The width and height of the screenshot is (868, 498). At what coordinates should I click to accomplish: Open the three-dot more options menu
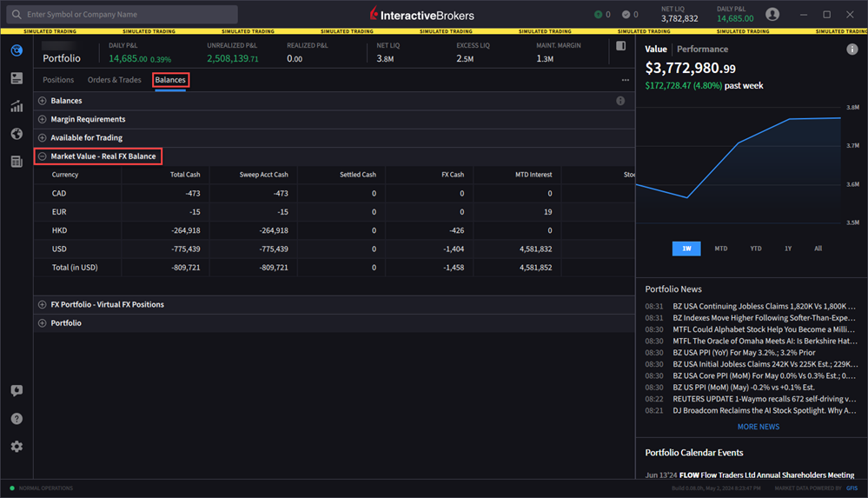(x=625, y=80)
